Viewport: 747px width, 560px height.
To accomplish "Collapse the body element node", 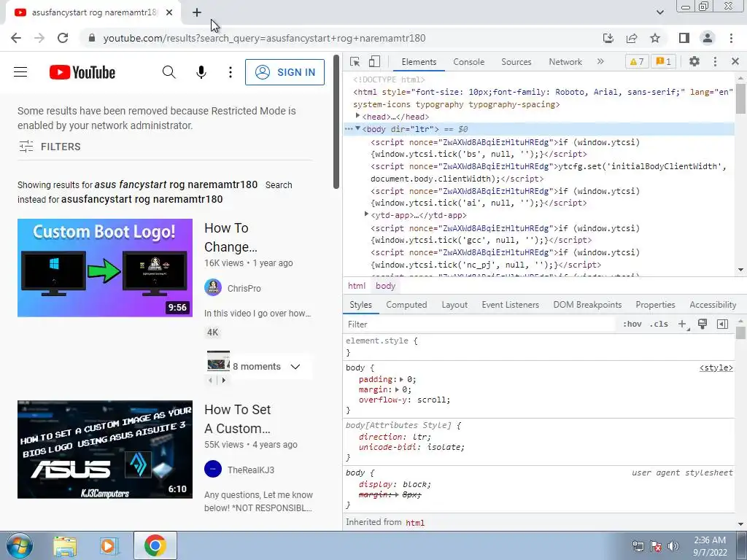I will click(x=357, y=128).
